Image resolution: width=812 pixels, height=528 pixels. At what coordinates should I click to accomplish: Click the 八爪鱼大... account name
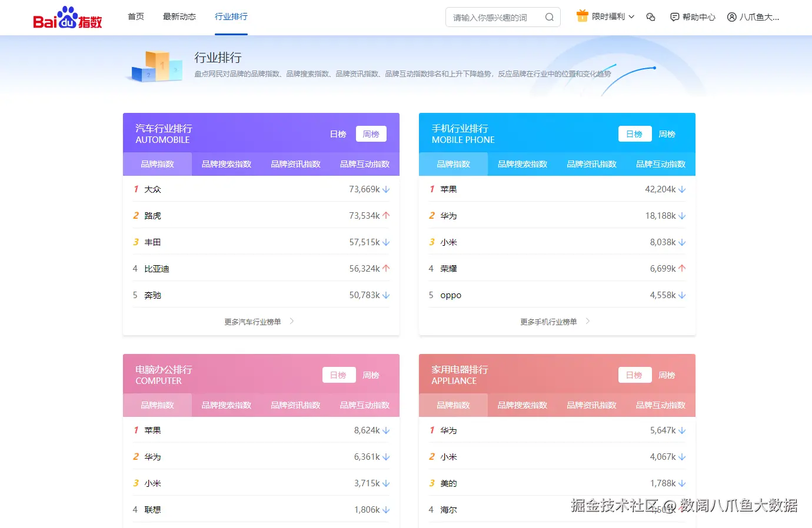760,17
